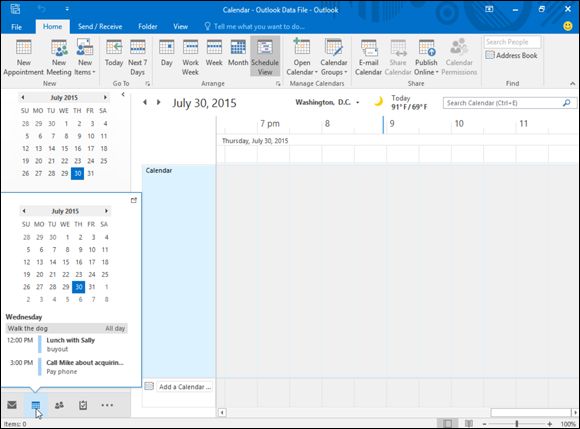The height and width of the screenshot is (429, 580).
Task: Toggle Schedule View
Action: point(265,56)
